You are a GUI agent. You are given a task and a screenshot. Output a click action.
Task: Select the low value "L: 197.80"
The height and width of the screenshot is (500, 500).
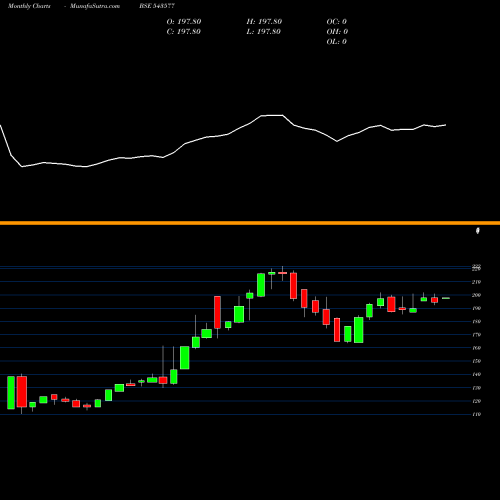coord(263,32)
